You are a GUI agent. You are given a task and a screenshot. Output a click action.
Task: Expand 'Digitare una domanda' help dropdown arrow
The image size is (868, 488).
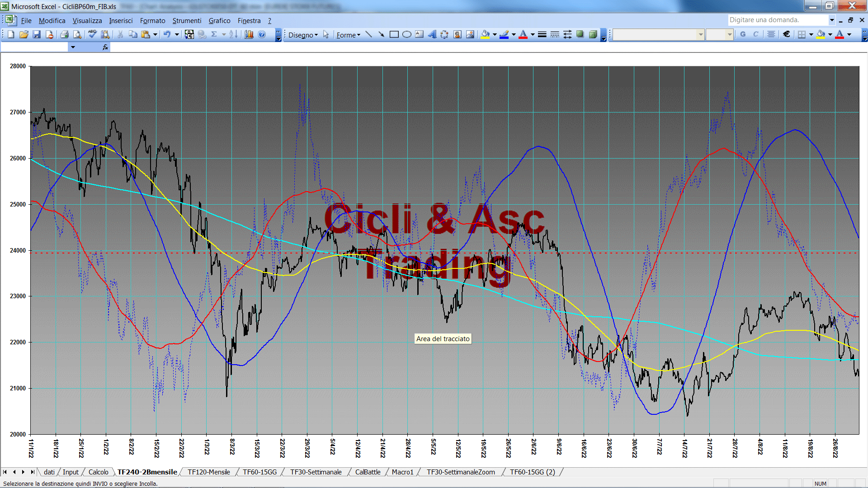pyautogui.click(x=831, y=20)
